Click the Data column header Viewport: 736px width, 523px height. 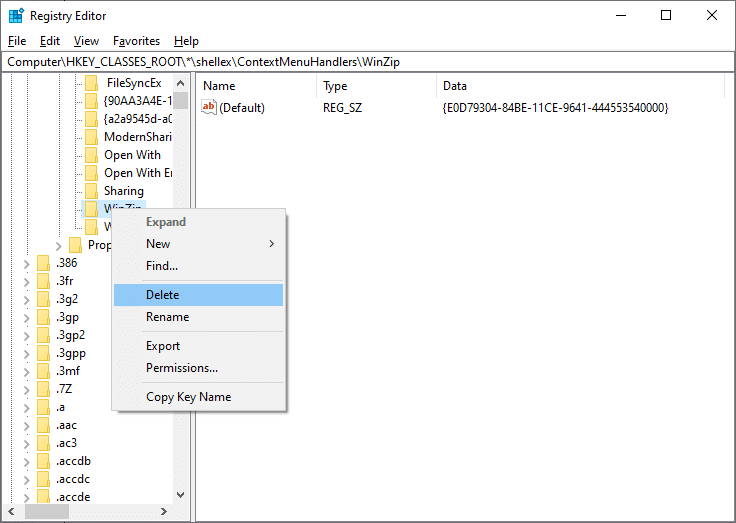[x=455, y=86]
